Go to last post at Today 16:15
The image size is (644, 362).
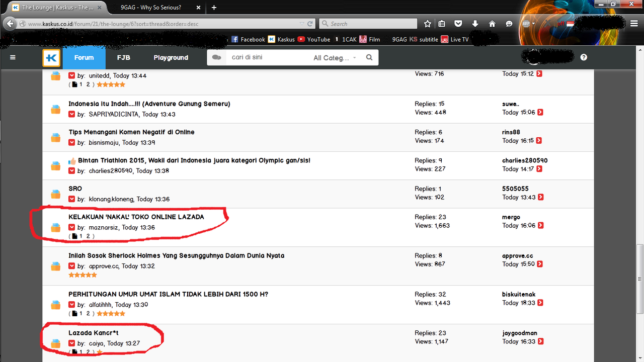point(539,141)
